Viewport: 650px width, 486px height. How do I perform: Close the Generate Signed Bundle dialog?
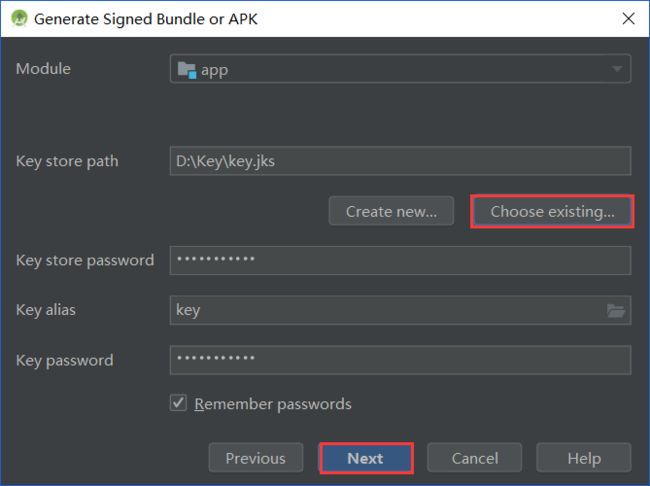[628, 18]
